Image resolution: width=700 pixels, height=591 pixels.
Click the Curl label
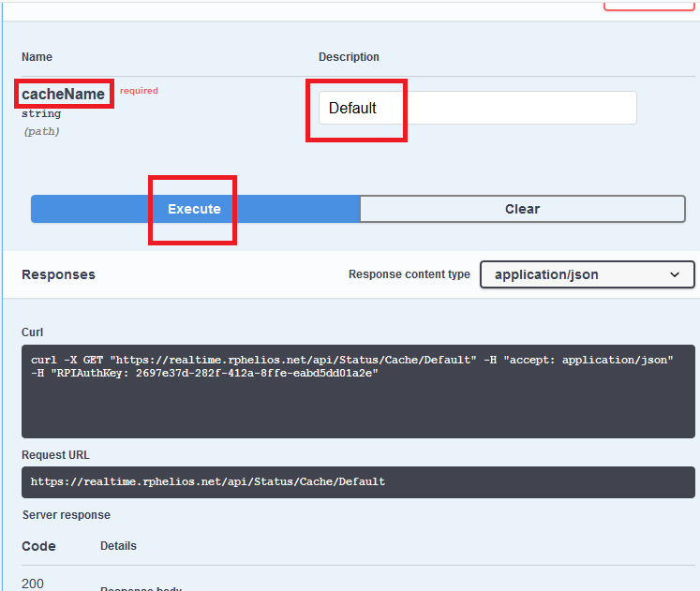[x=33, y=332]
